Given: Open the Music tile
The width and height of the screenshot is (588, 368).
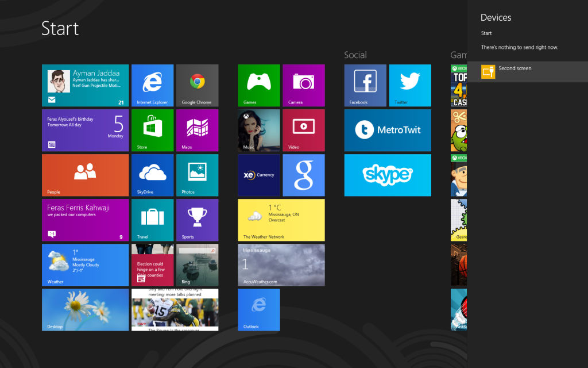Looking at the screenshot, I should tap(259, 131).
